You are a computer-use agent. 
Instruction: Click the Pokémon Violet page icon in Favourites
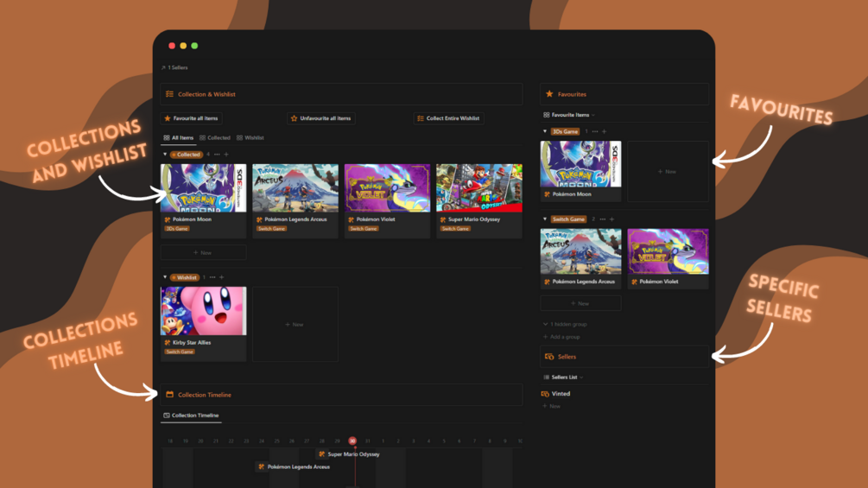(635, 282)
